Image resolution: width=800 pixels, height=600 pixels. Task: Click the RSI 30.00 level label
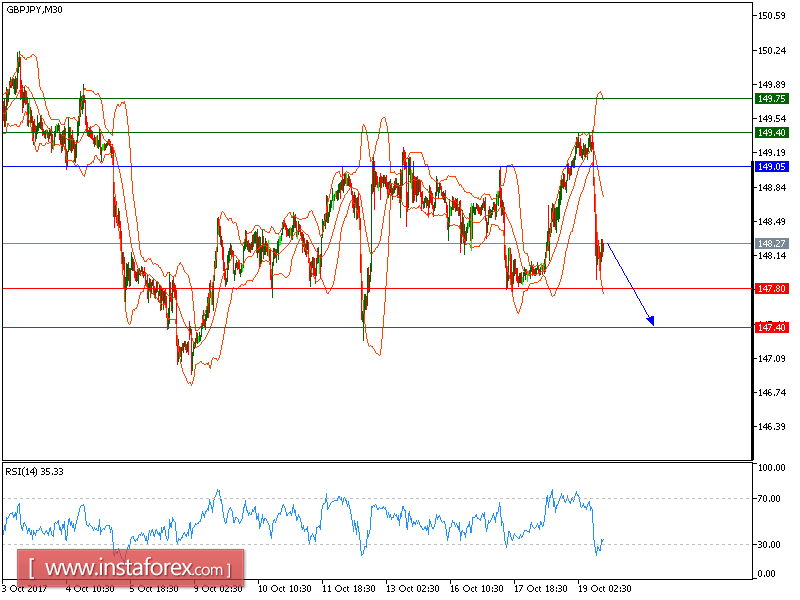[x=769, y=544]
